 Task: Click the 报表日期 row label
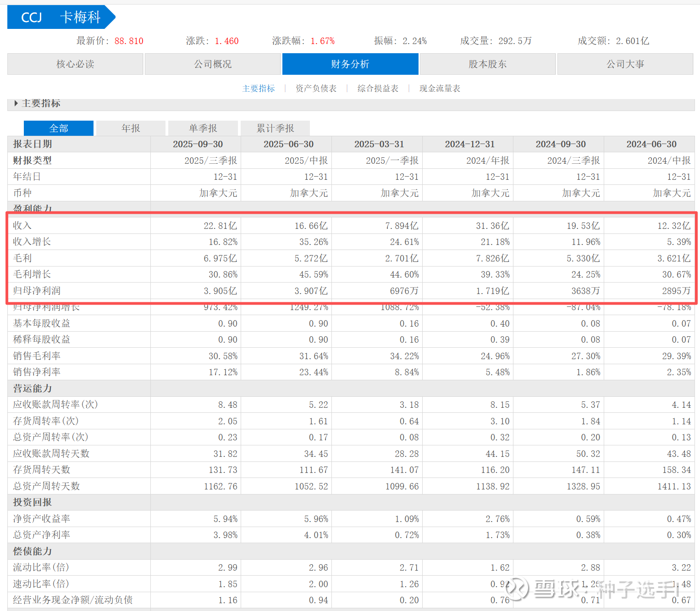[33, 144]
